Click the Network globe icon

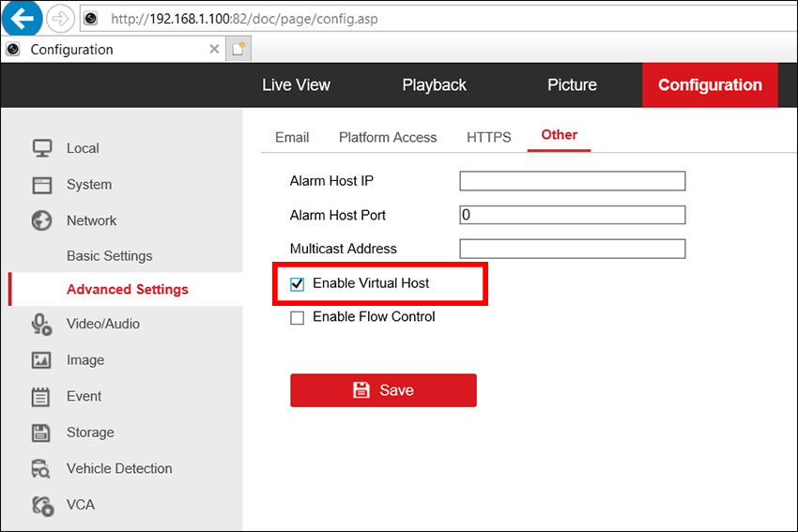point(41,220)
